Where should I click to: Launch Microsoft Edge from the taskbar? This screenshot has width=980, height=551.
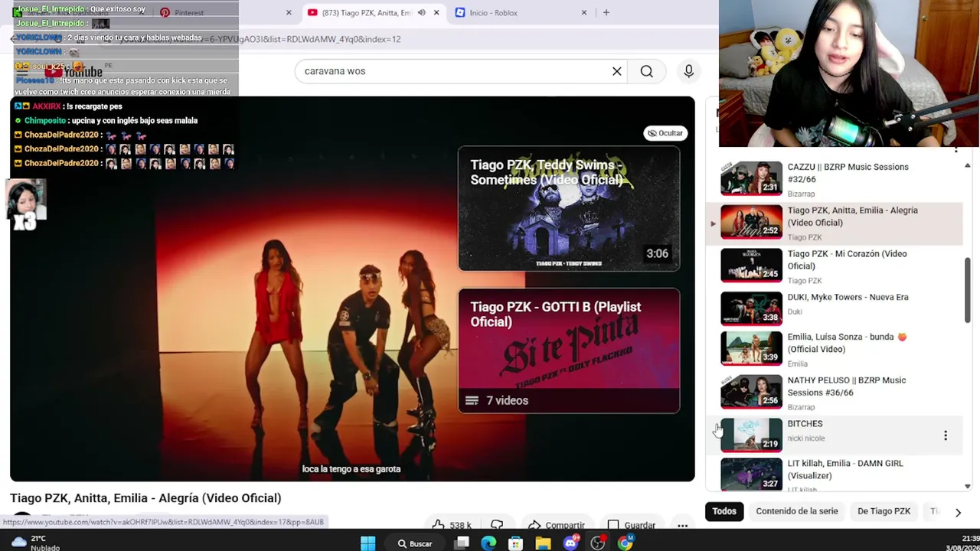[488, 543]
